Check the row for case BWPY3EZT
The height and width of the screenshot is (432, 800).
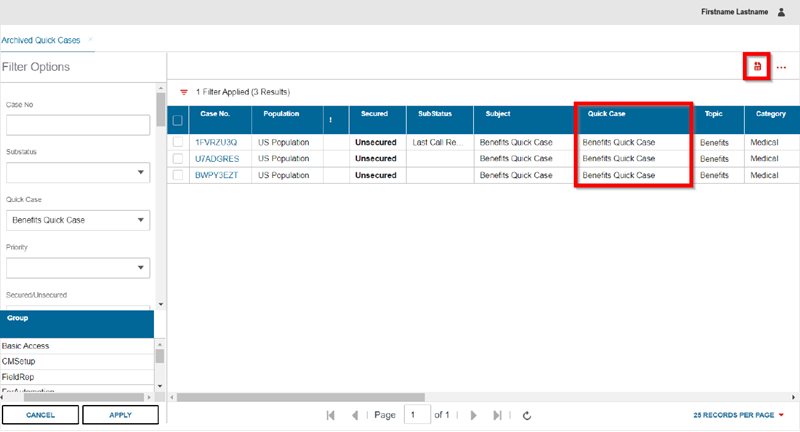point(178,175)
